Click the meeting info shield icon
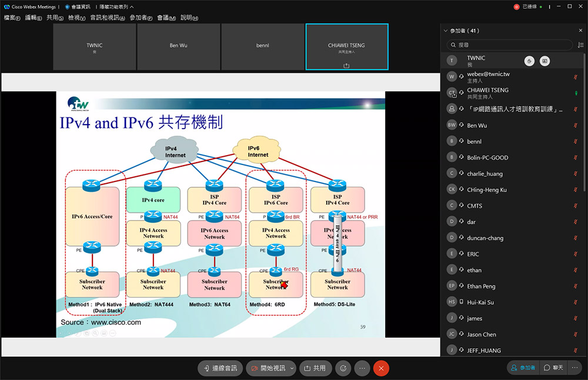This screenshot has height=380, width=588. (x=67, y=6)
